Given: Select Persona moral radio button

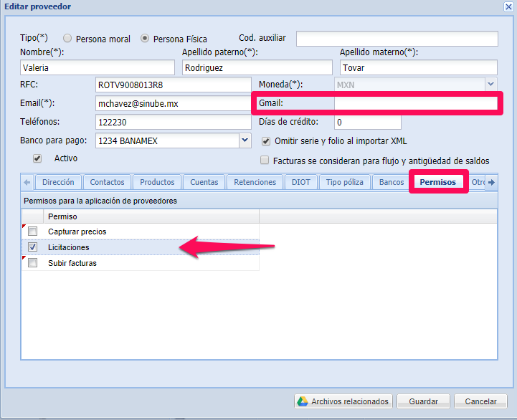Looking at the screenshot, I should click(x=68, y=38).
